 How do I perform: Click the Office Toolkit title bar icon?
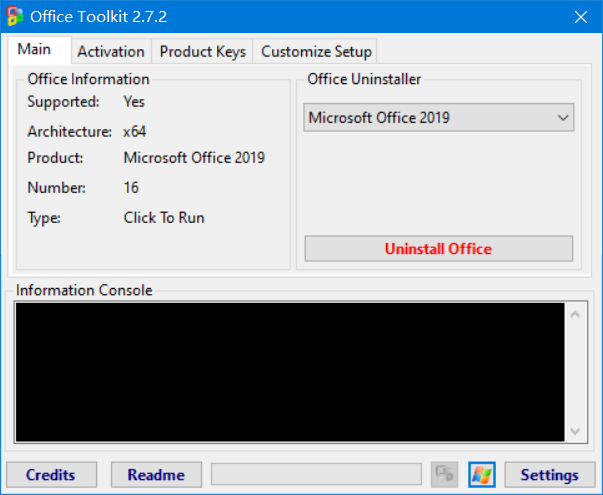pyautogui.click(x=15, y=17)
